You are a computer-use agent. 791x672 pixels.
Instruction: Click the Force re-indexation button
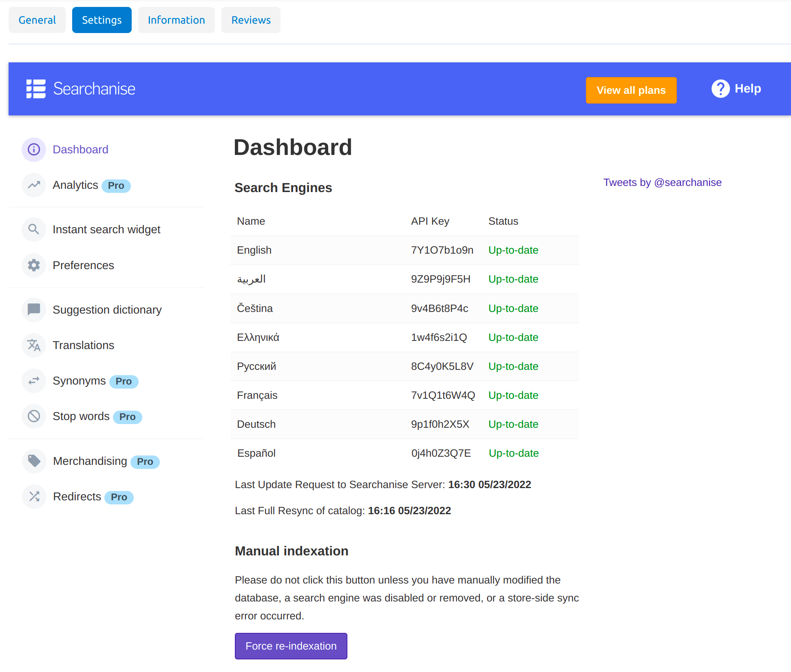click(x=291, y=646)
